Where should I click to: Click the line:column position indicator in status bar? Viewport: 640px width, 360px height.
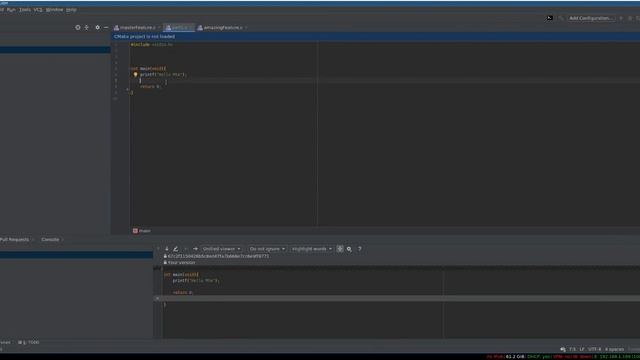point(573,349)
